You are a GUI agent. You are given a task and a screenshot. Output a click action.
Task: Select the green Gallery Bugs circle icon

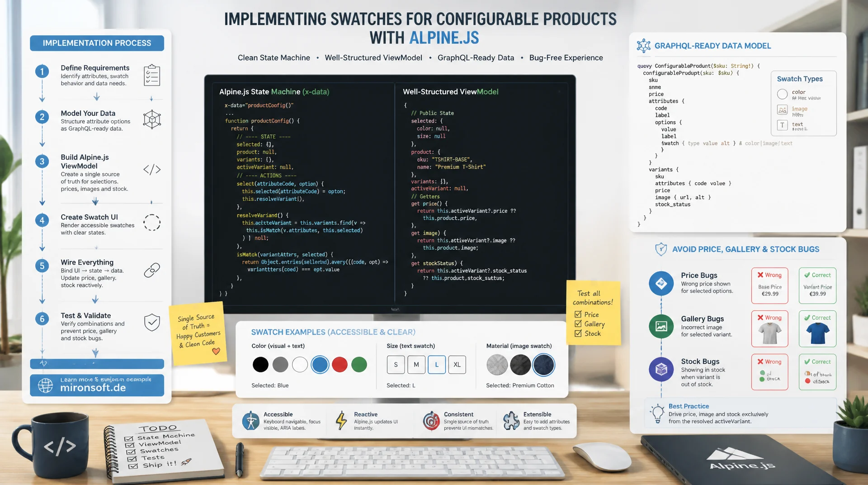pos(661,326)
